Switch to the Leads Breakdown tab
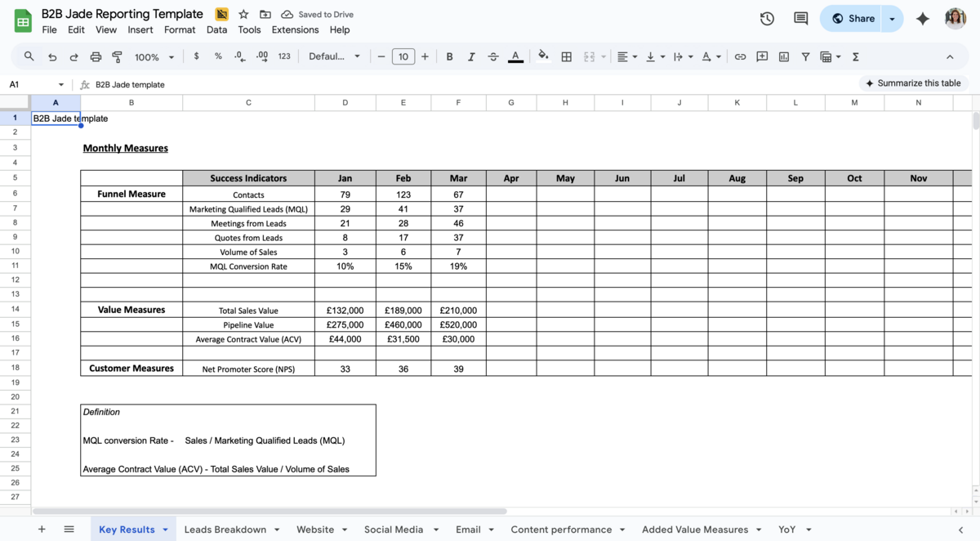 coord(225,530)
